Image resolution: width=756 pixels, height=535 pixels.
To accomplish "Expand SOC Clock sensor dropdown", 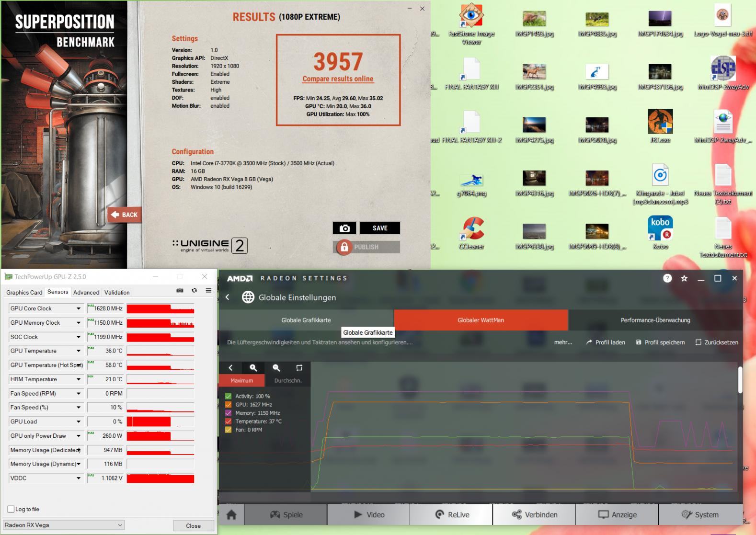I will pyautogui.click(x=79, y=337).
